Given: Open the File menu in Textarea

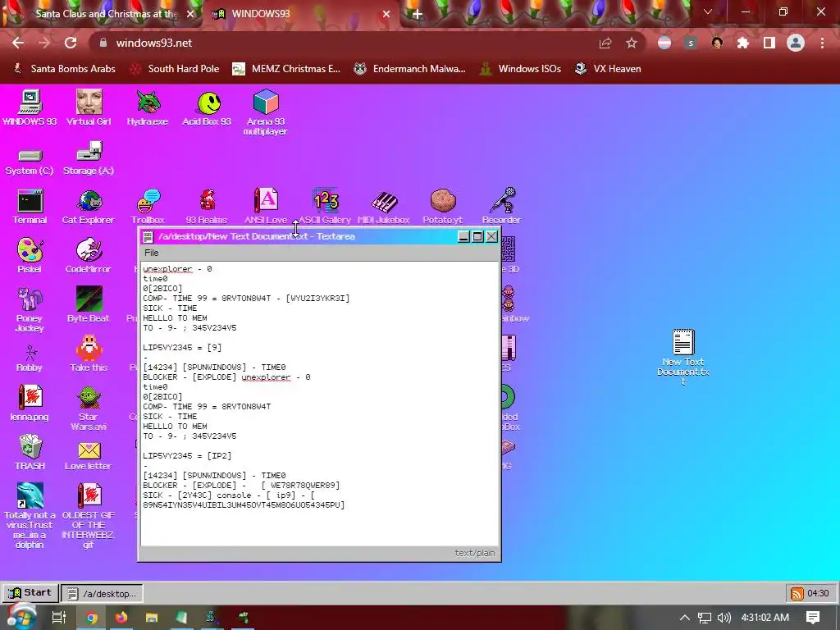Looking at the screenshot, I should click(x=152, y=253).
